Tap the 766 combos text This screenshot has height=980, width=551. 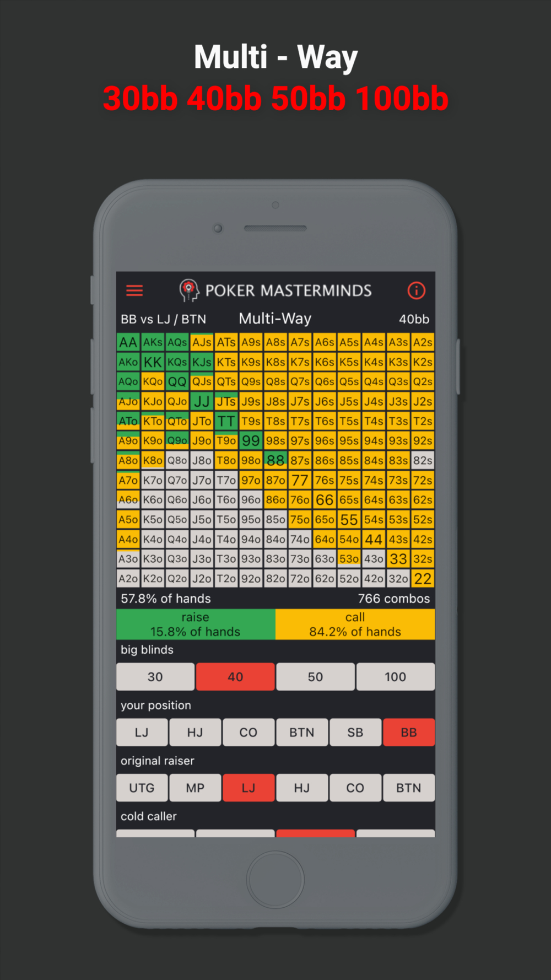[394, 599]
